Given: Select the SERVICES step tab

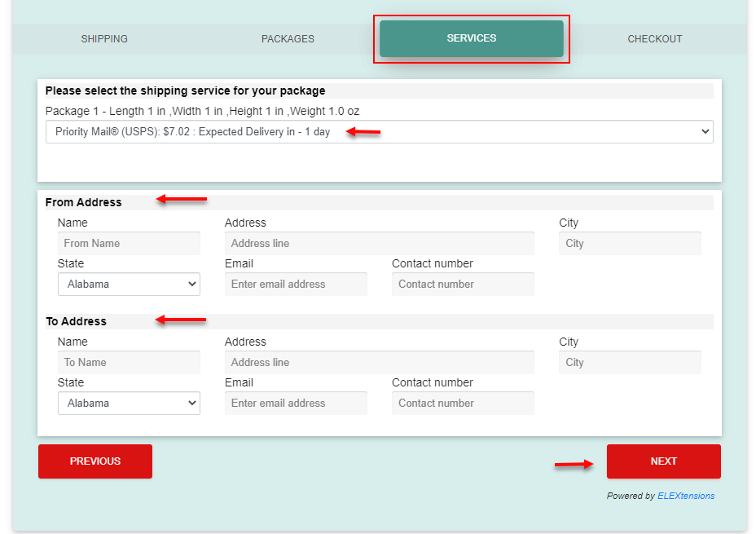Looking at the screenshot, I should [x=472, y=38].
